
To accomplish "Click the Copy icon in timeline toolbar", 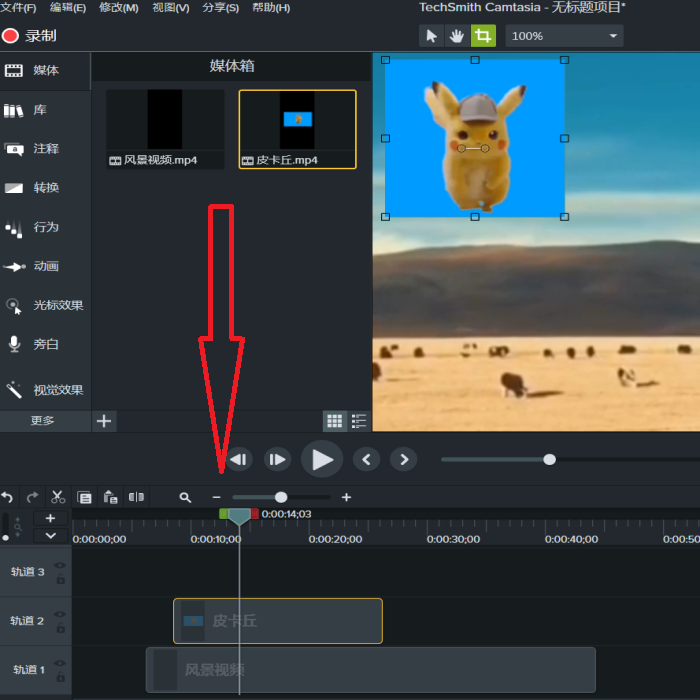I will click(x=84, y=497).
